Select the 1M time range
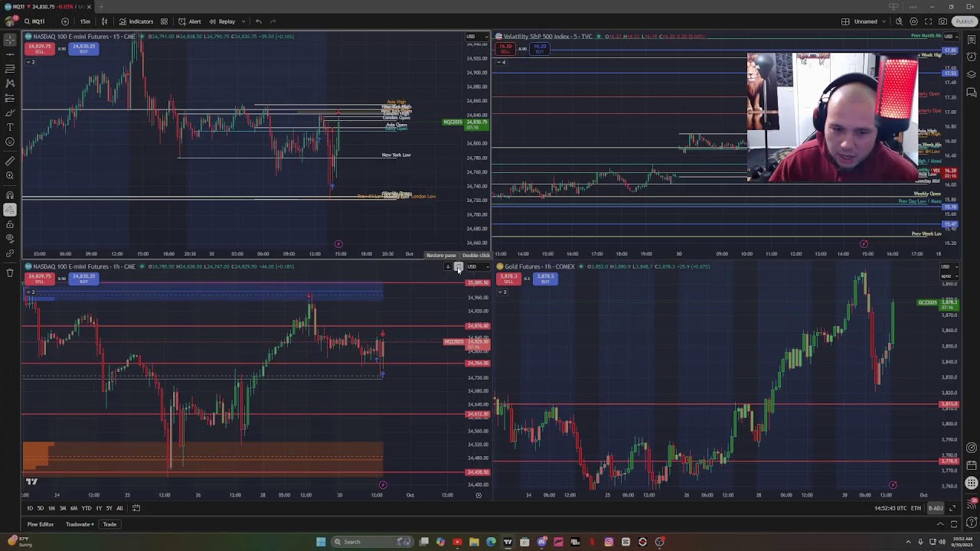This screenshot has height=551, width=980. pos(51,508)
